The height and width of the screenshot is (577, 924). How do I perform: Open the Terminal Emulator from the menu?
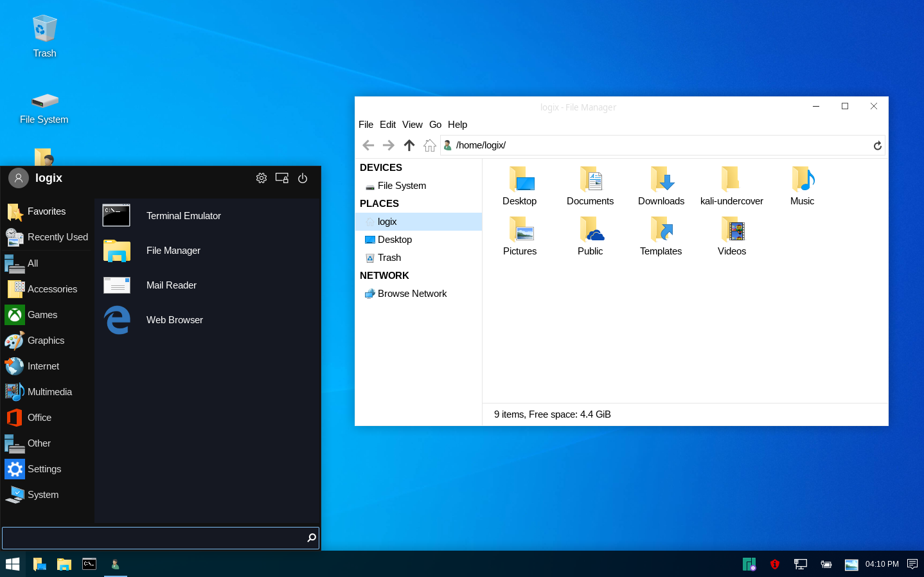tap(183, 215)
